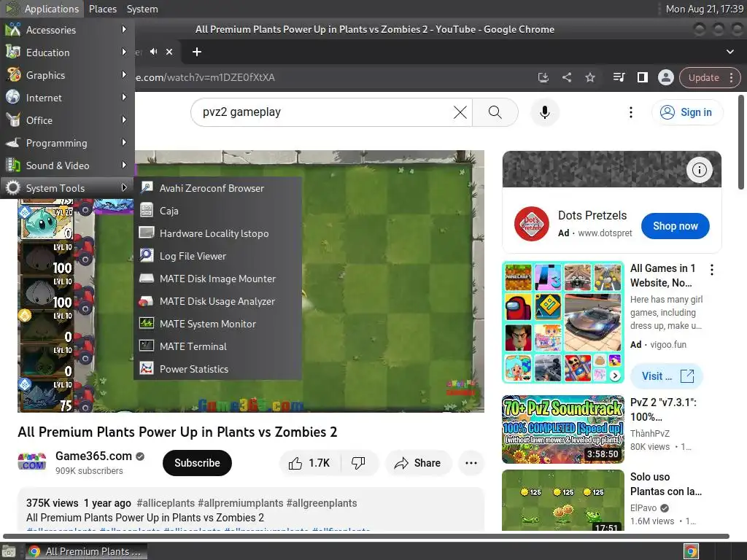Start voice search with microphone
Image resolution: width=747 pixels, height=560 pixels.
[544, 112]
